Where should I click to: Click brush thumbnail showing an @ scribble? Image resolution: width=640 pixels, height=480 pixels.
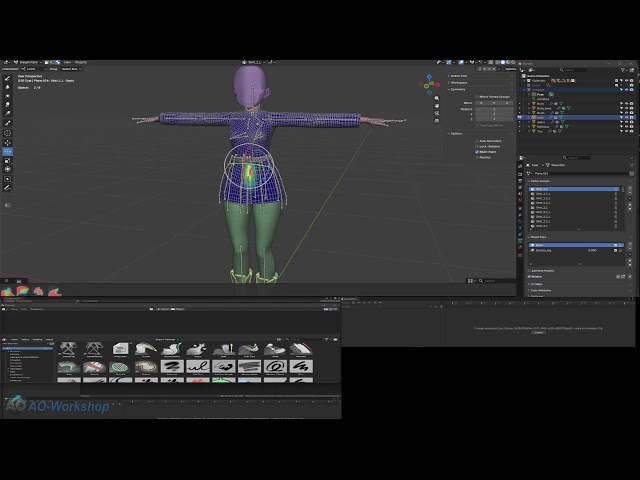pos(275,367)
